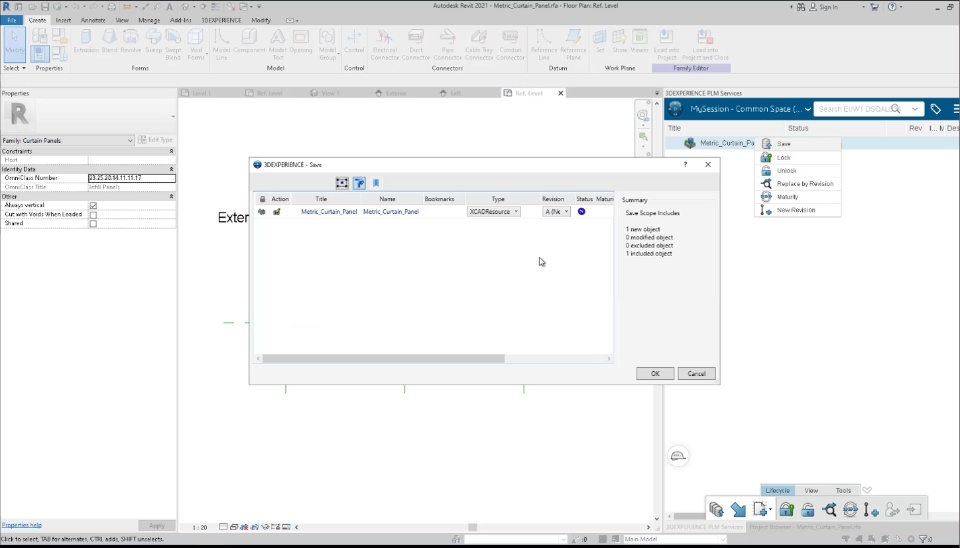Select the Reference Plane tool
This screenshot has height=548, width=960.
click(573, 44)
